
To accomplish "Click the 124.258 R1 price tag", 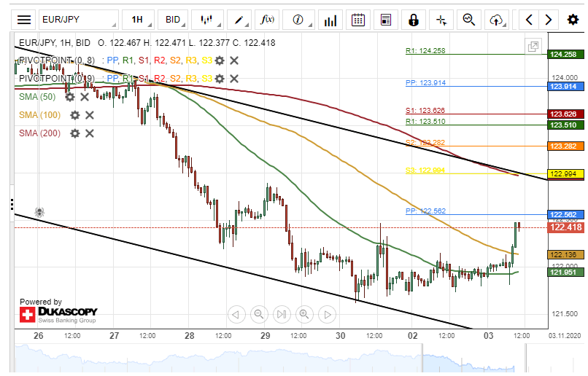I will 565,55.
